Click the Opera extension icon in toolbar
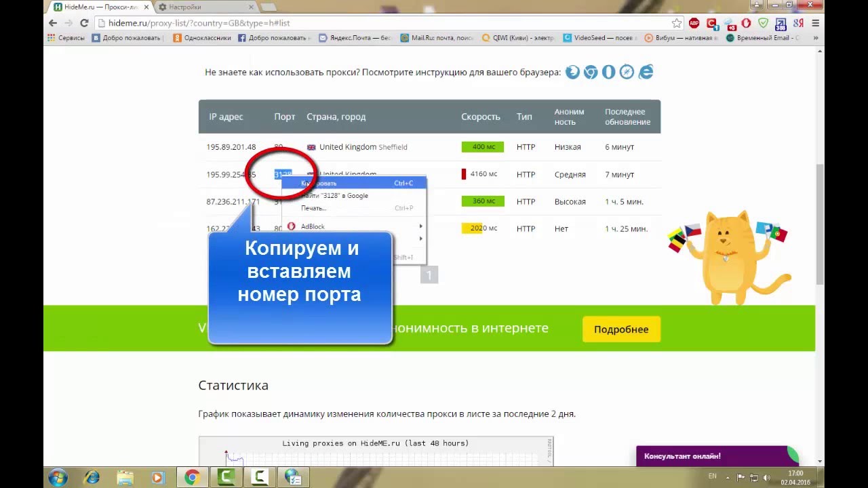Image resolution: width=868 pixels, height=488 pixels. pos(746,23)
